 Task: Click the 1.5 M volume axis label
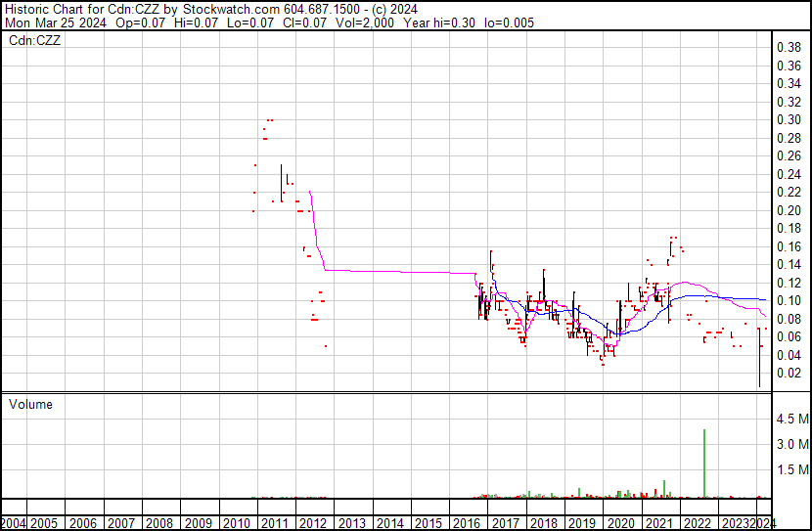792,469
